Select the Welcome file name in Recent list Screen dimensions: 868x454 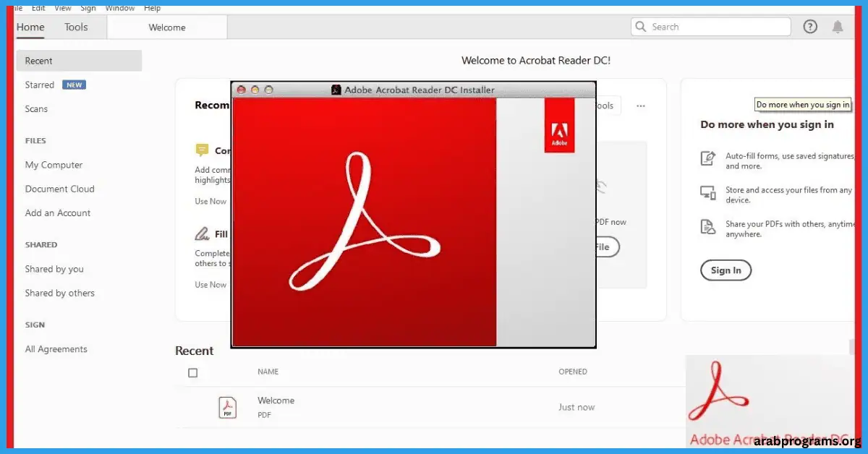click(276, 401)
